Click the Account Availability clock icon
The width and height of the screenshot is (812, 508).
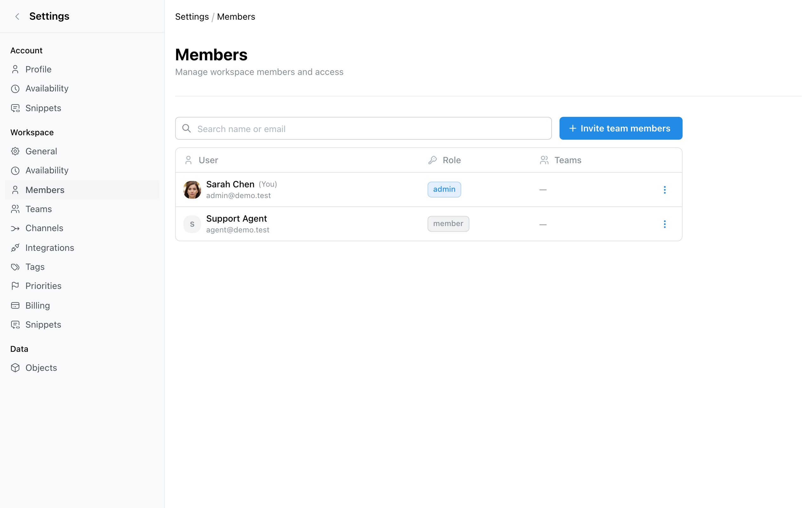click(x=15, y=89)
